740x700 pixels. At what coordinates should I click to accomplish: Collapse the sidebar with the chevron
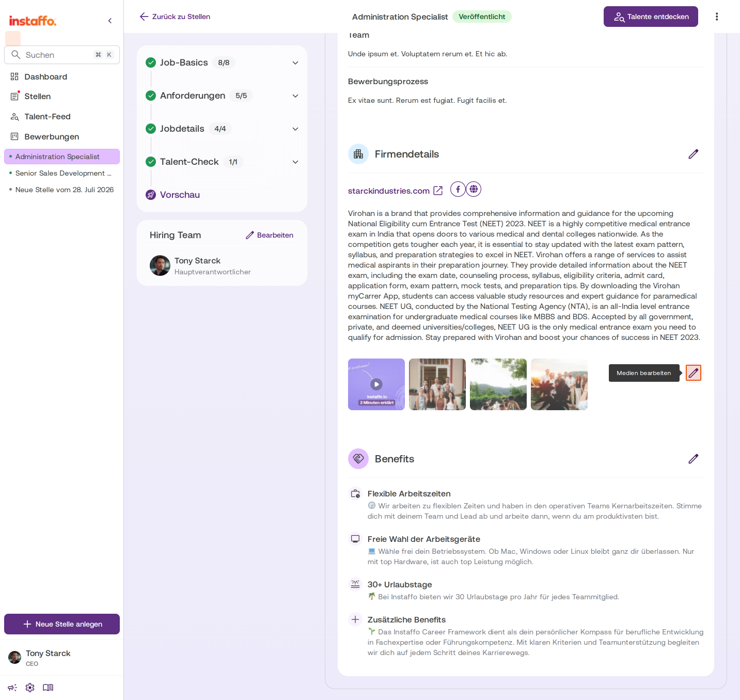pos(110,21)
